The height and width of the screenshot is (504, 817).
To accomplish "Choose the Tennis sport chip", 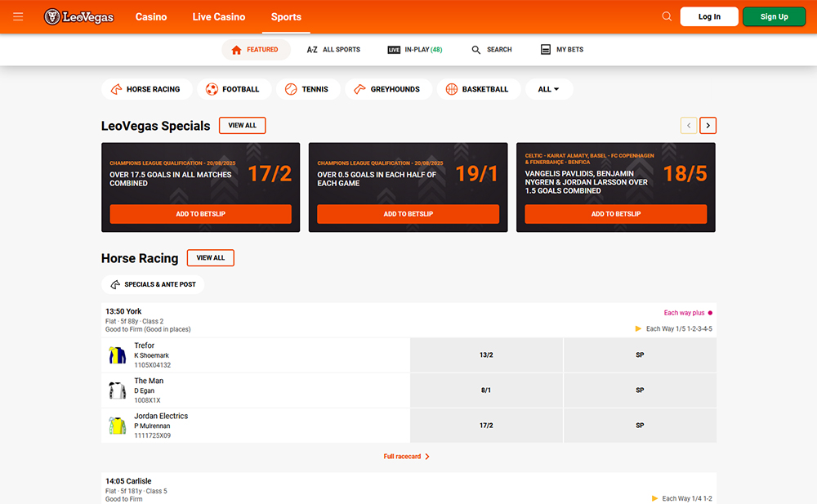I will (307, 89).
